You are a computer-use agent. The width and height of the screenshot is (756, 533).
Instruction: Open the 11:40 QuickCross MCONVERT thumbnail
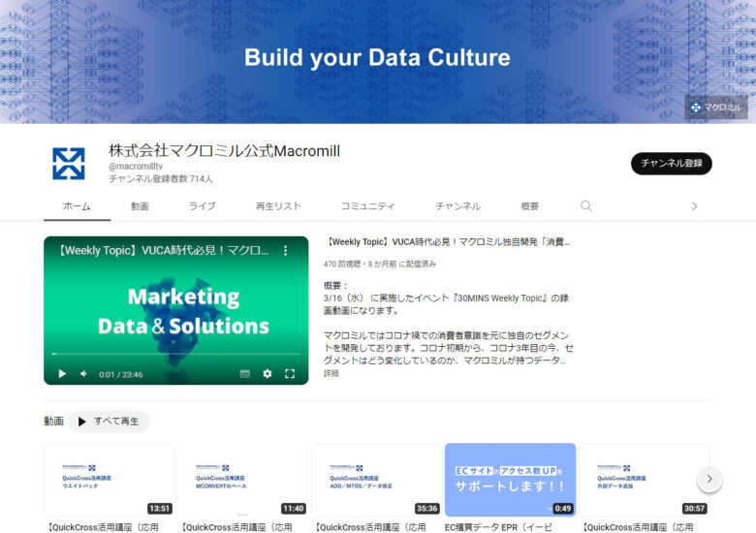[242, 480]
